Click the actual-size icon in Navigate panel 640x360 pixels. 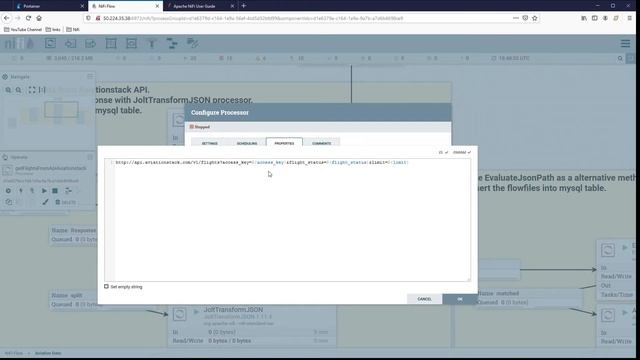point(42,90)
